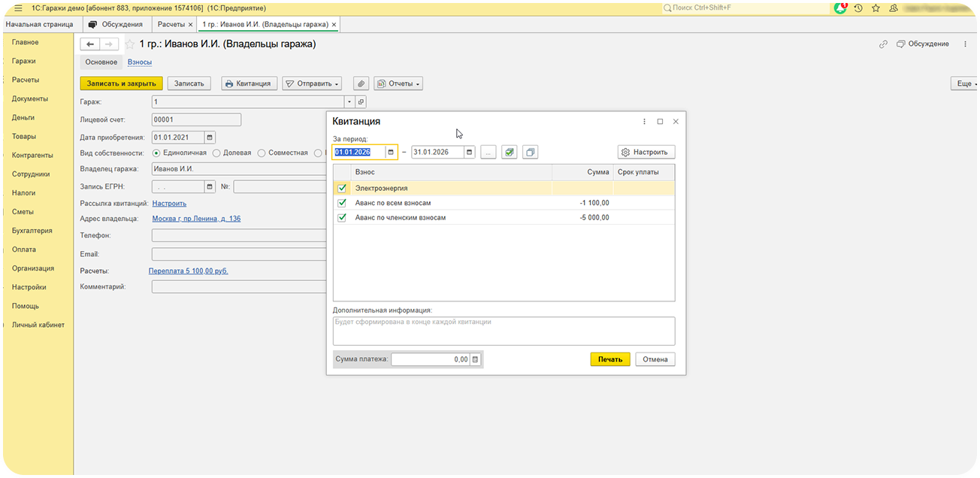Uncheck Аванс по всем взносам

(x=343, y=203)
